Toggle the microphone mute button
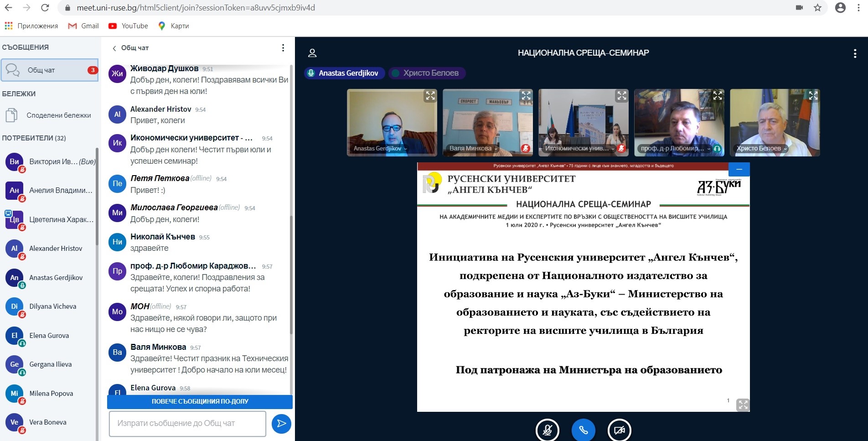 point(547,430)
